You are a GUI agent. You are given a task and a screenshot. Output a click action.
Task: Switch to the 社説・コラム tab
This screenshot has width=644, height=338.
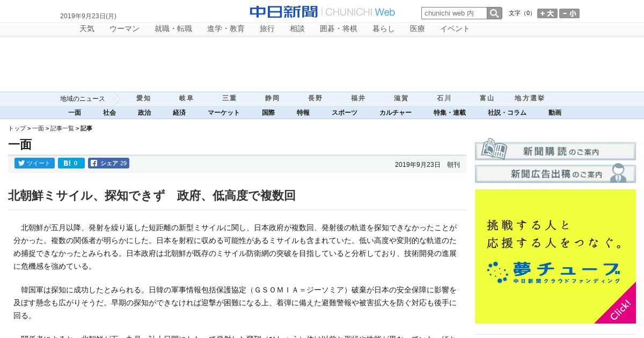(507, 113)
